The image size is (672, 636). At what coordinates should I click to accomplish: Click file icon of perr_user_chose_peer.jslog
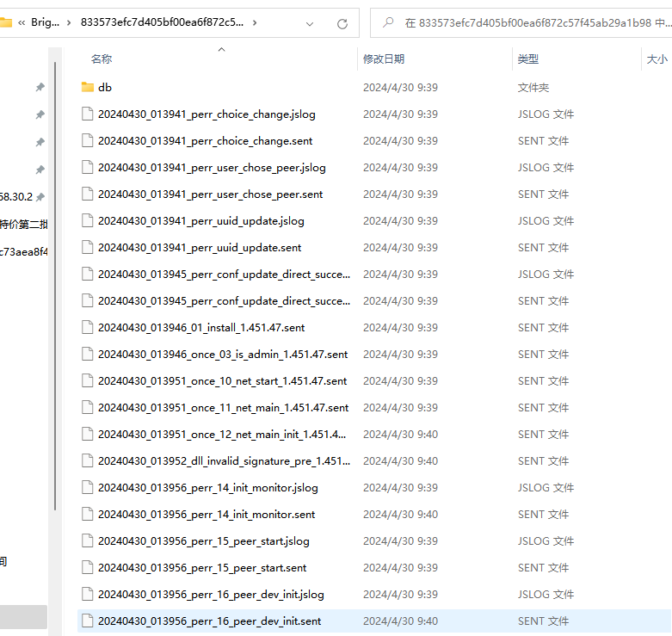[88, 167]
